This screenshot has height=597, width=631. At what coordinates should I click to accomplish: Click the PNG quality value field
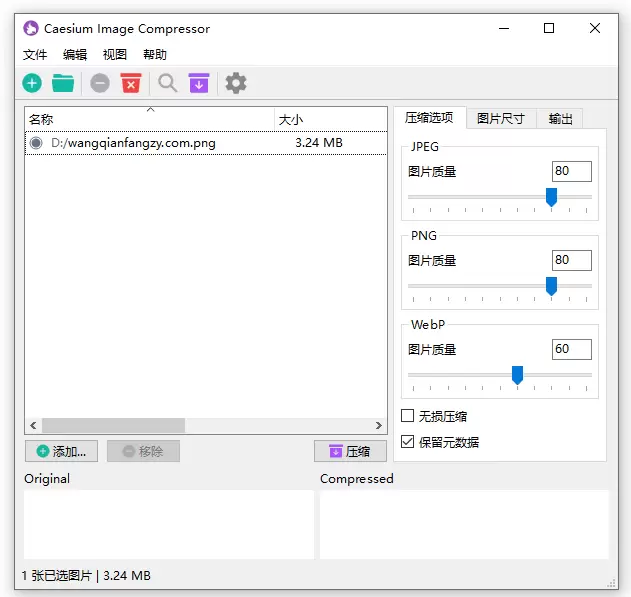[572, 260]
